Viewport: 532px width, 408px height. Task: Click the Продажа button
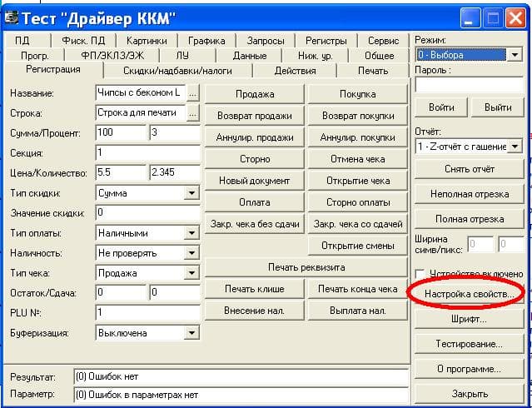(255, 94)
